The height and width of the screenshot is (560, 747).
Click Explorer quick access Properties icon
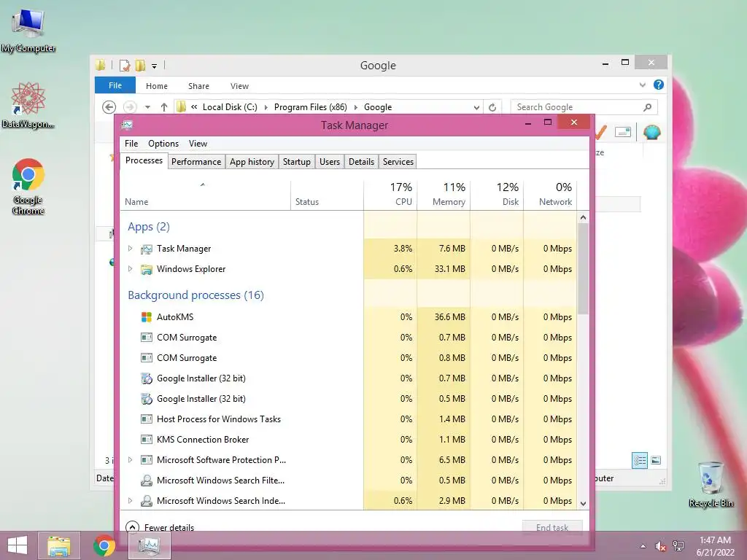(125, 65)
